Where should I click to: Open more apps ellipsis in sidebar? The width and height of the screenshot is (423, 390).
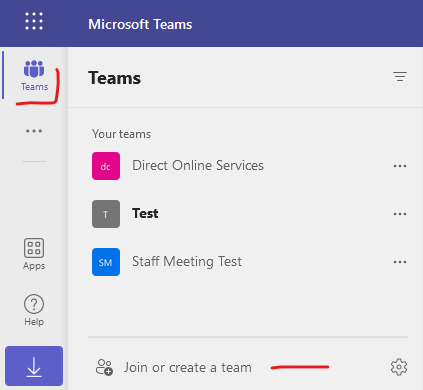(x=34, y=131)
